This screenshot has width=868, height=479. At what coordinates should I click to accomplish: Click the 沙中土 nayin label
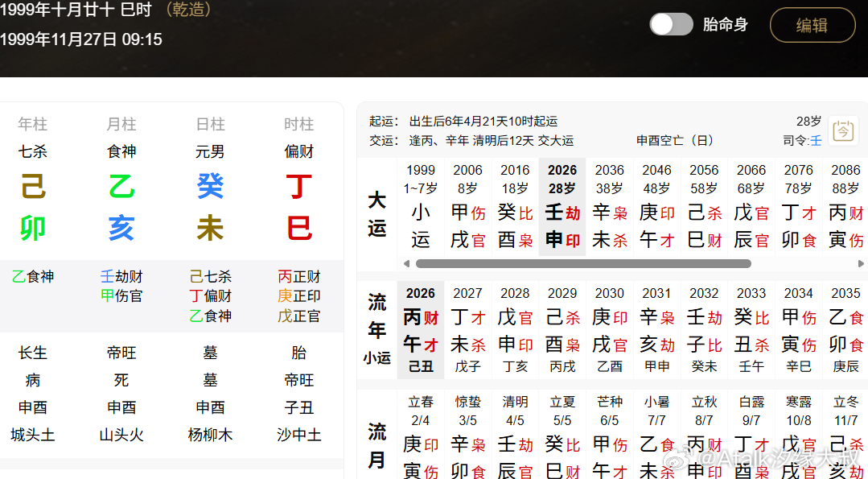[x=299, y=435]
